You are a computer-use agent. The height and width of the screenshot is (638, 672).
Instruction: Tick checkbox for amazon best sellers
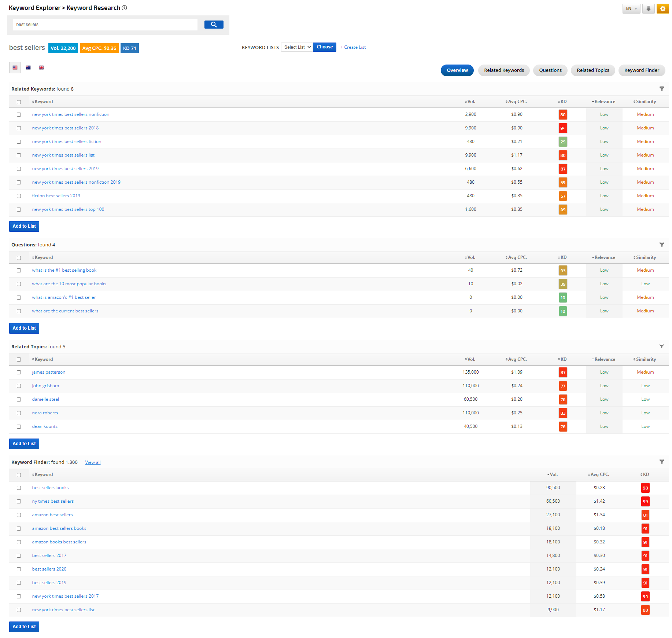(x=19, y=515)
